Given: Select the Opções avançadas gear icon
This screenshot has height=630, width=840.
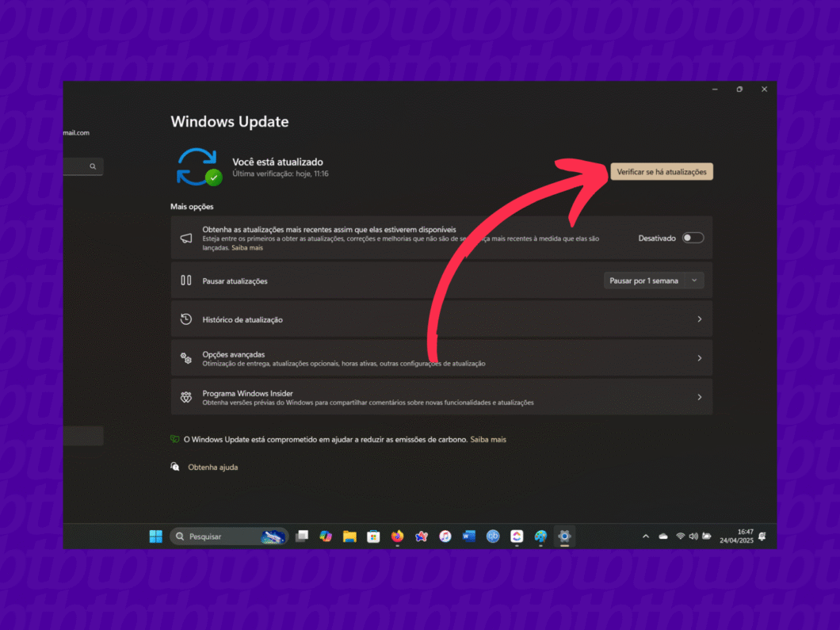Looking at the screenshot, I should point(185,358).
